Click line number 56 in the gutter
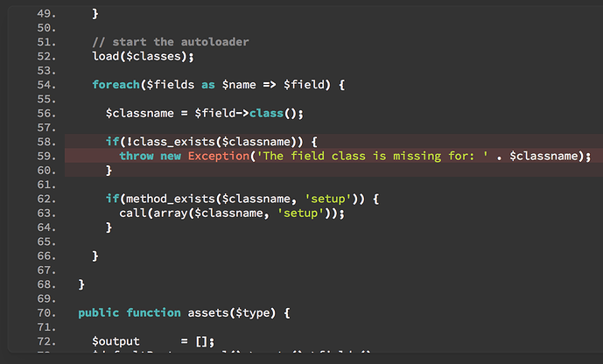 coord(47,113)
